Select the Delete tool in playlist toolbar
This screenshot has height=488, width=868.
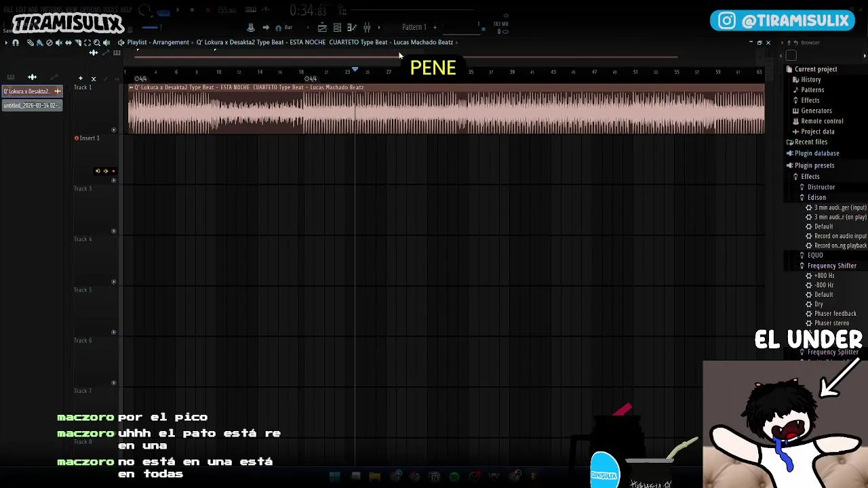50,43
